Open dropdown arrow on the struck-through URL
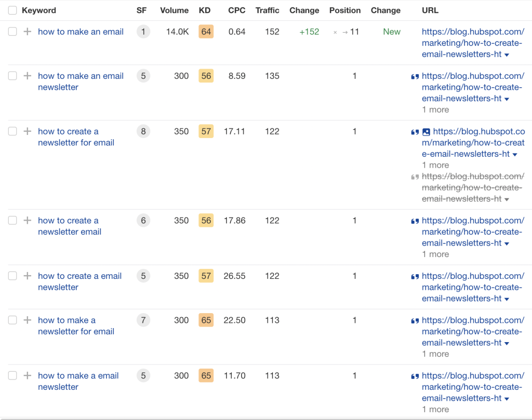Screen dimensions: 532x420 pos(507,200)
